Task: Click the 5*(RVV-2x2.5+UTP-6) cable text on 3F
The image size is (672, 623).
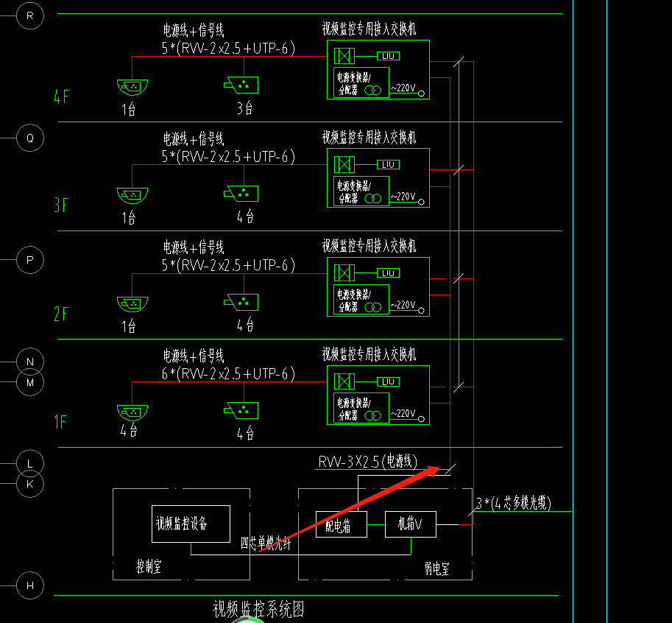Action: (x=228, y=157)
